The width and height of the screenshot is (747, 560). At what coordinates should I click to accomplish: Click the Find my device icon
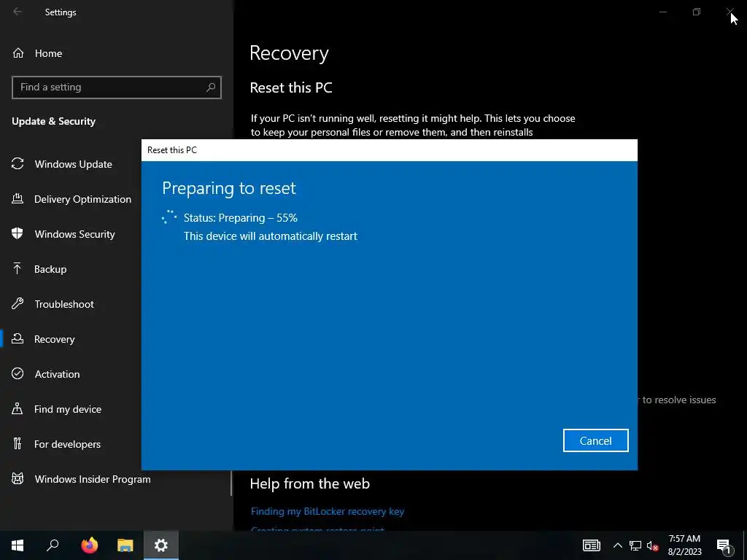(18, 408)
